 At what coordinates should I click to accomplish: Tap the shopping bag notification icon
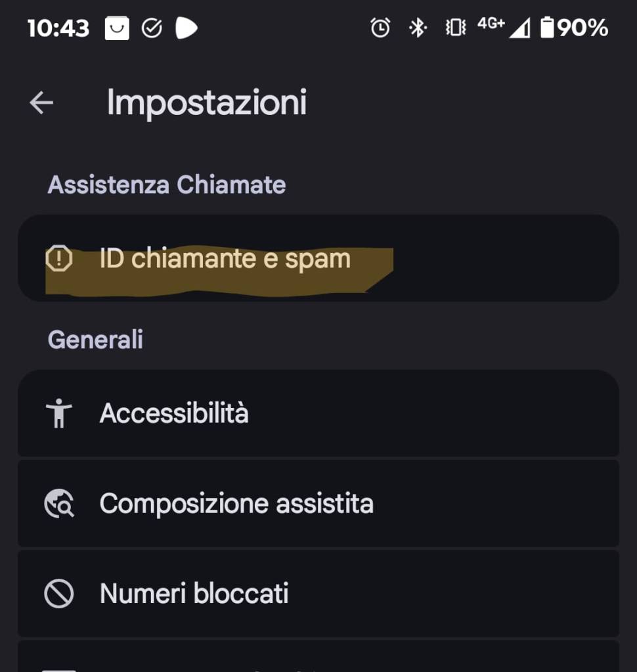tap(117, 28)
